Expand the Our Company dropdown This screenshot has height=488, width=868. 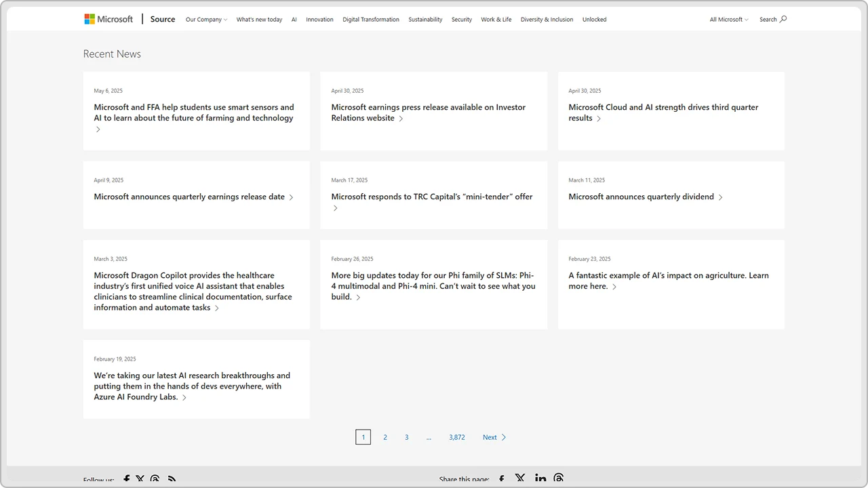tap(206, 20)
